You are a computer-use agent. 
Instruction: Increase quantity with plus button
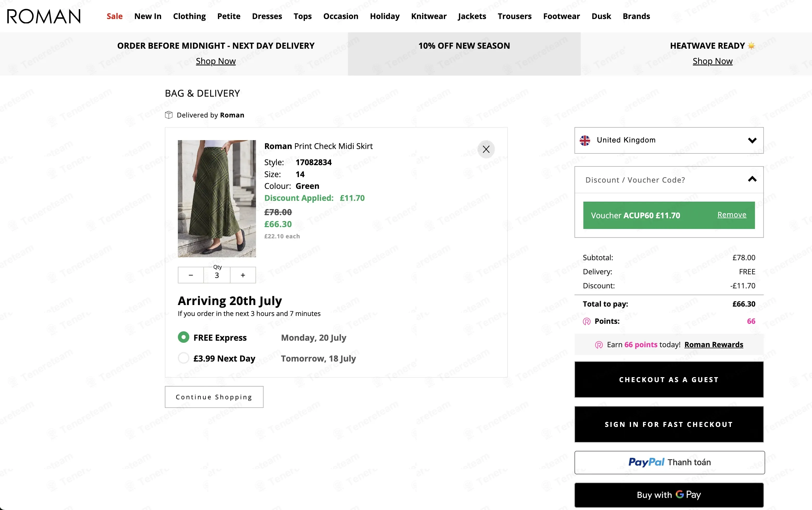243,275
